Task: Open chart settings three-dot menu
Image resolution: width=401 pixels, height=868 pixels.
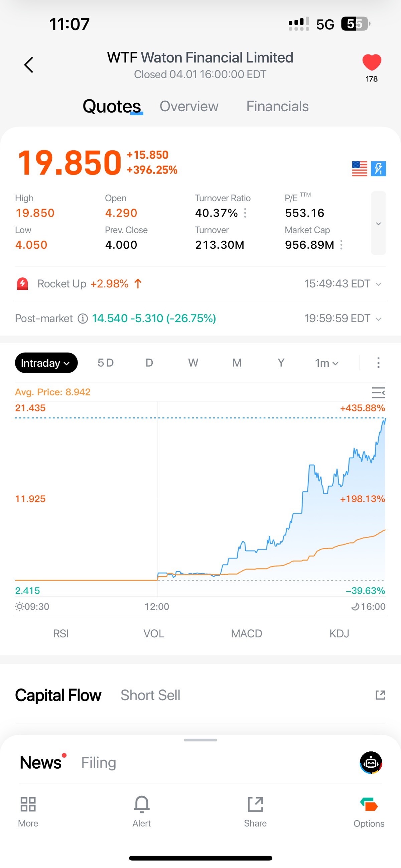Action: [x=378, y=363]
